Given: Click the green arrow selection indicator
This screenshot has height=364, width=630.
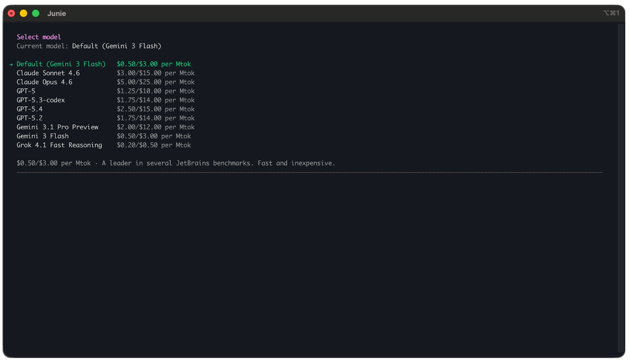Looking at the screenshot, I should (x=11, y=64).
